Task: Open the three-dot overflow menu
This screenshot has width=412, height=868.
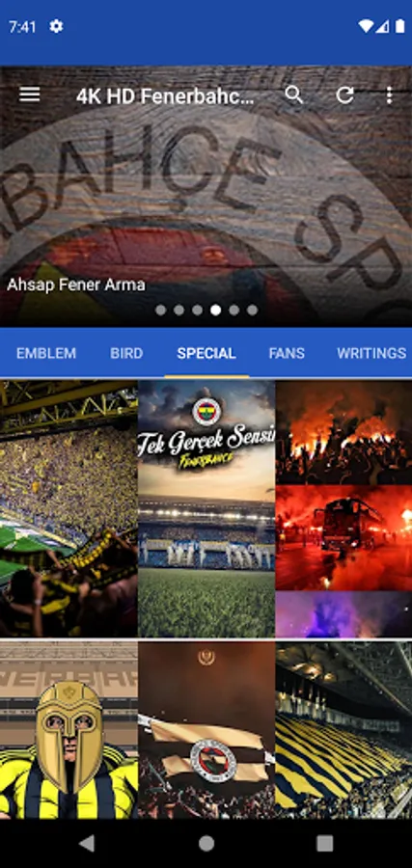Action: [x=389, y=95]
